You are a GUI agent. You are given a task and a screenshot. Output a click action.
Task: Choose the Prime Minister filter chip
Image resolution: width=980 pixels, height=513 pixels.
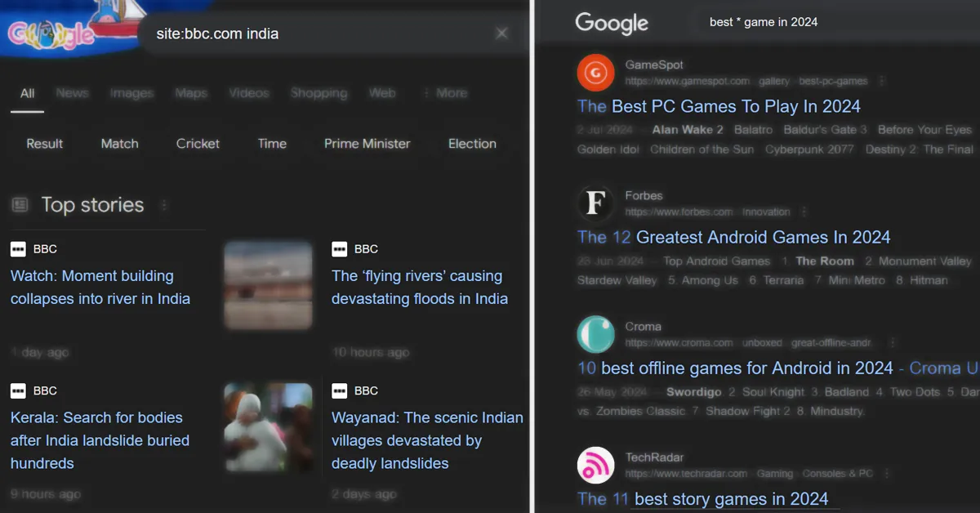pyautogui.click(x=367, y=144)
